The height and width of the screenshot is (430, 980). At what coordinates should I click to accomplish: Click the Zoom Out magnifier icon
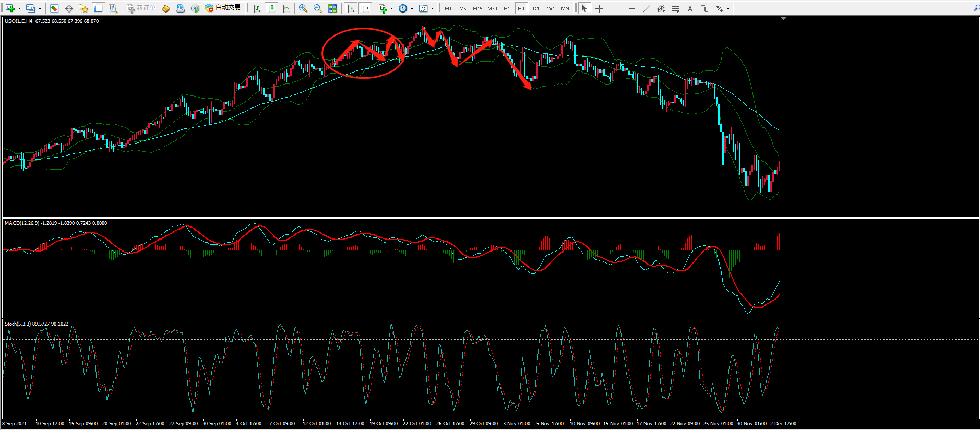tap(317, 8)
